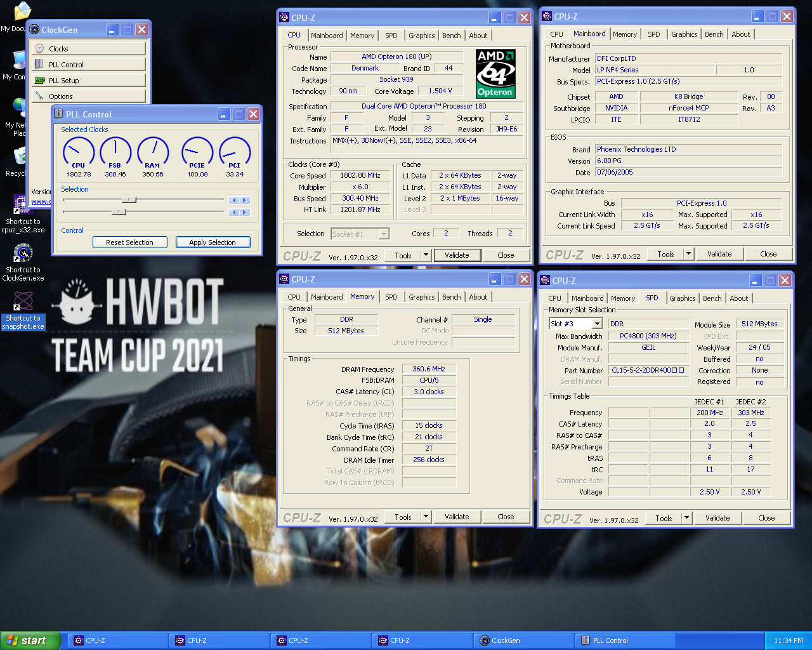Switch to PLL Control in the taskbar
This screenshot has height=650, width=812.
pos(625,640)
